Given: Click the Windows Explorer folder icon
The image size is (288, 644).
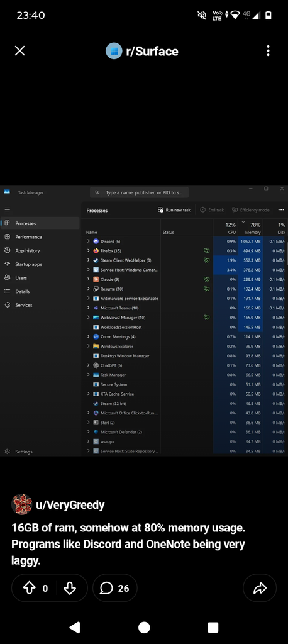Looking at the screenshot, I should [x=96, y=347].
